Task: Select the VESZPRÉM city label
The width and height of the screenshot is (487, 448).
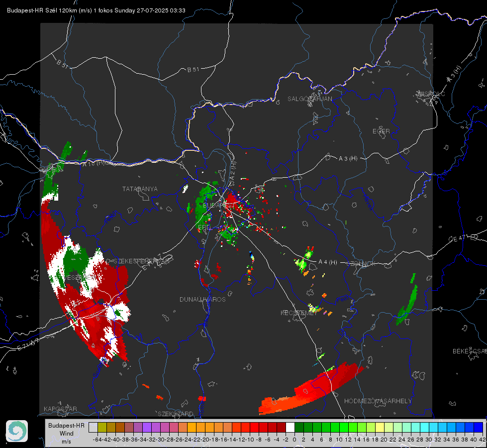Action: pyautogui.click(x=80, y=278)
